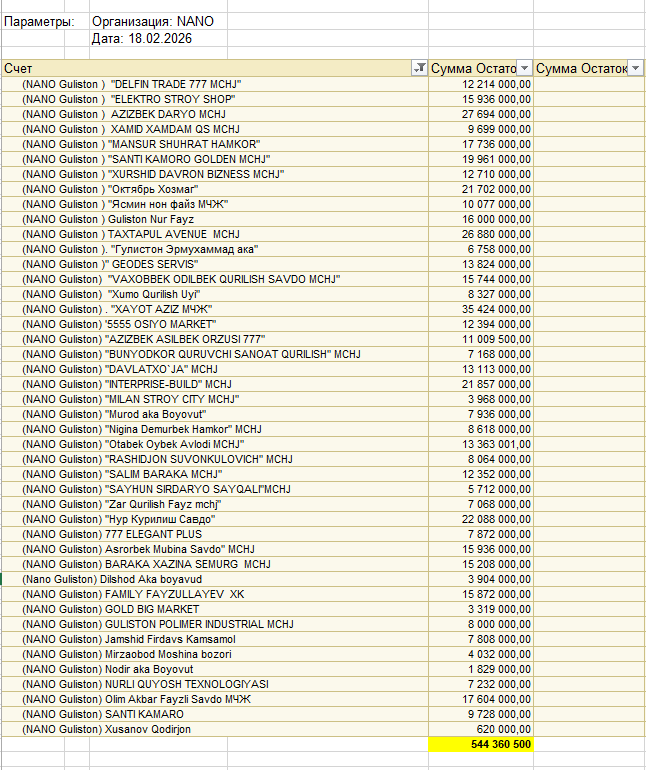Image resolution: width=646 pixels, height=770 pixels.
Task: Select row "BUNYODKOR QURUVCHI SANOAT QURILISH" MCHJ
Action: [x=215, y=354]
